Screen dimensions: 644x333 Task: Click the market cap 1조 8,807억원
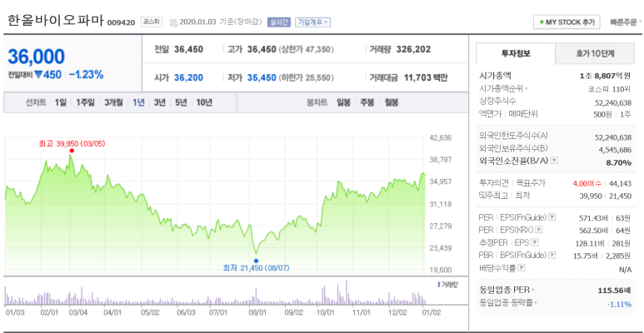tap(606, 76)
